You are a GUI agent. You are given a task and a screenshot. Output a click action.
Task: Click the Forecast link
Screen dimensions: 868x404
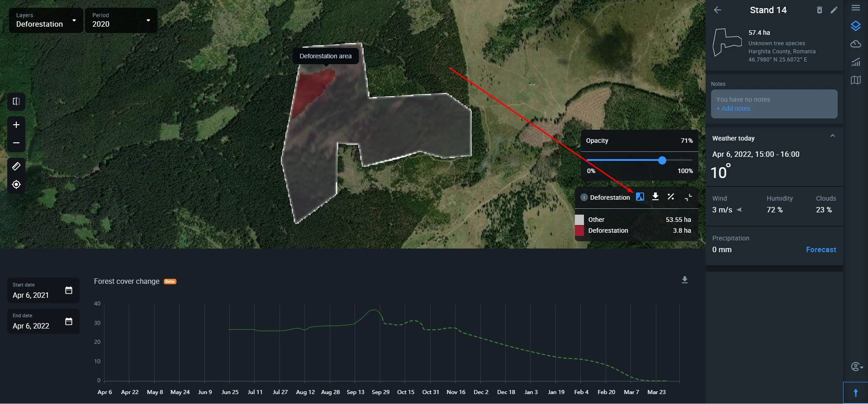pos(821,249)
